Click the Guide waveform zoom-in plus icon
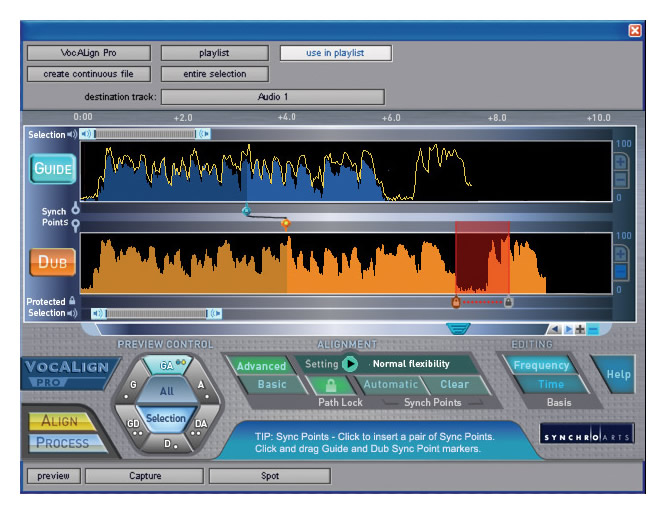Screen dimensions: 666x514 [x=620, y=162]
